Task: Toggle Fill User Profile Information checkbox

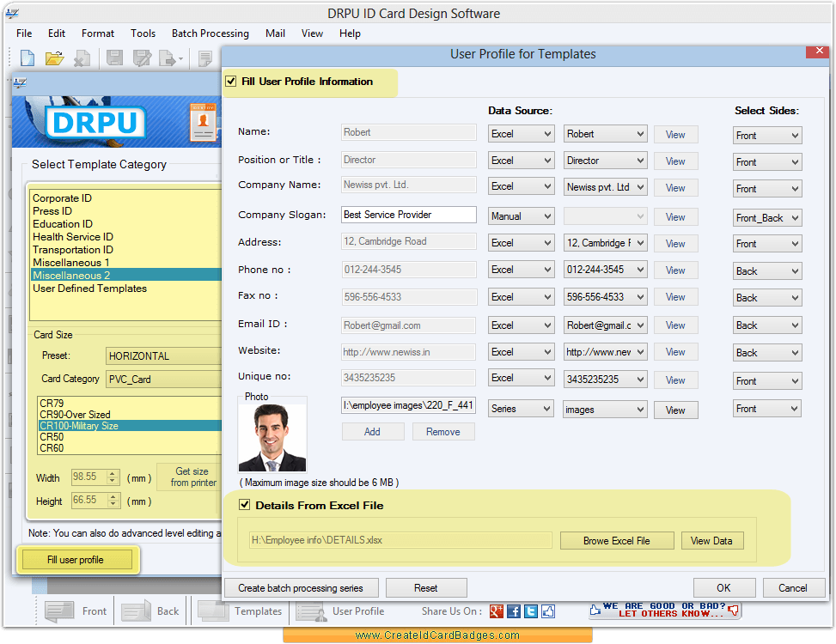Action: [x=231, y=81]
